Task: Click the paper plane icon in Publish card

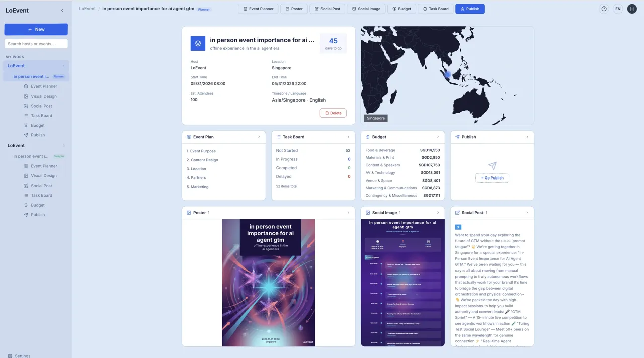Action: pos(492,166)
